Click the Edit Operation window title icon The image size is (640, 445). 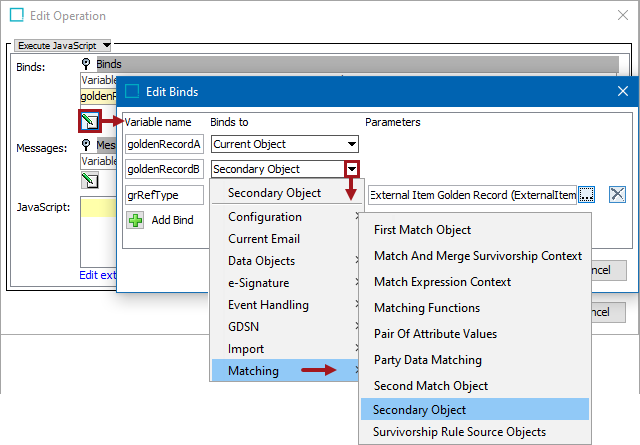point(17,16)
